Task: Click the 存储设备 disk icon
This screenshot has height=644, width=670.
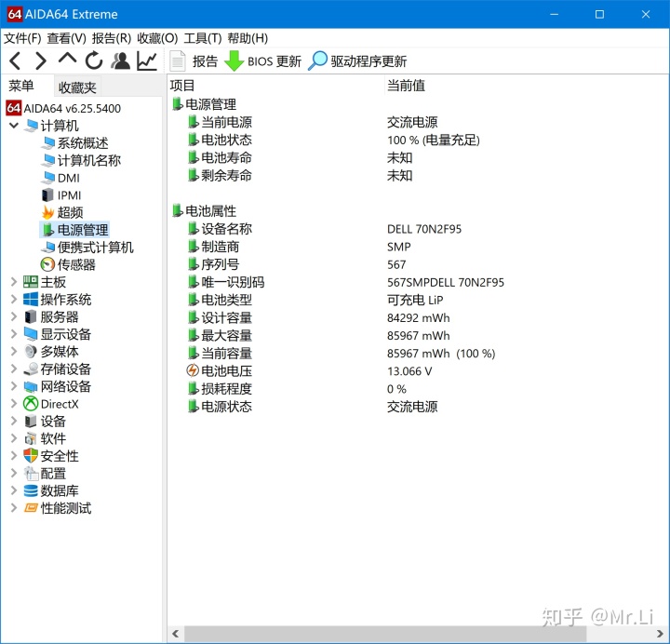Action: (31, 369)
